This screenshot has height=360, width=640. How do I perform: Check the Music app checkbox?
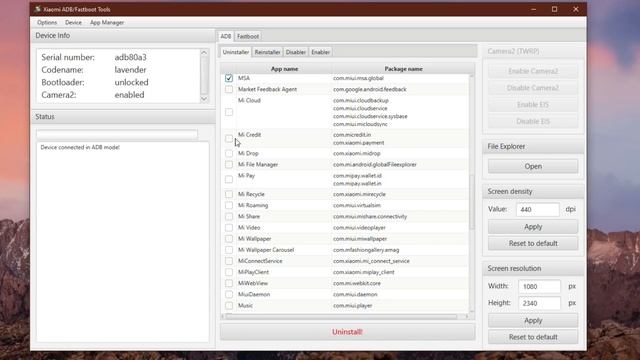[229, 305]
